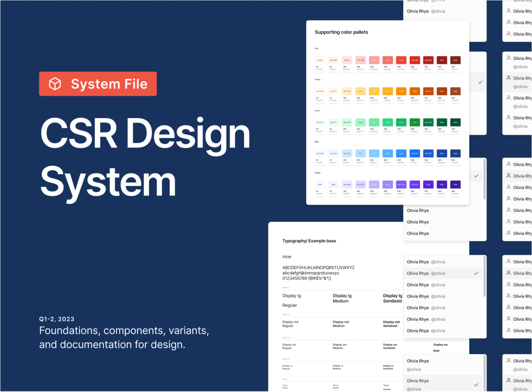Select the Red 25 color swatch
Screen dimensions: 532x392
tap(320, 60)
